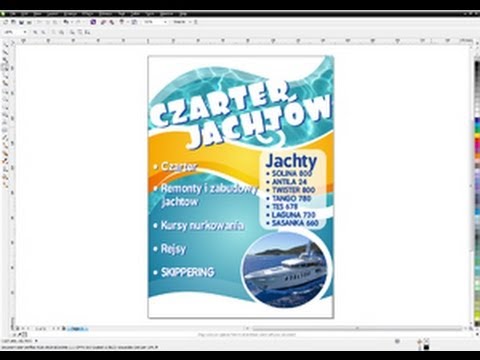Screen dimensions: 480x360
Task: Click the horizontal scrollbar thumb
Action: (x=357, y=329)
